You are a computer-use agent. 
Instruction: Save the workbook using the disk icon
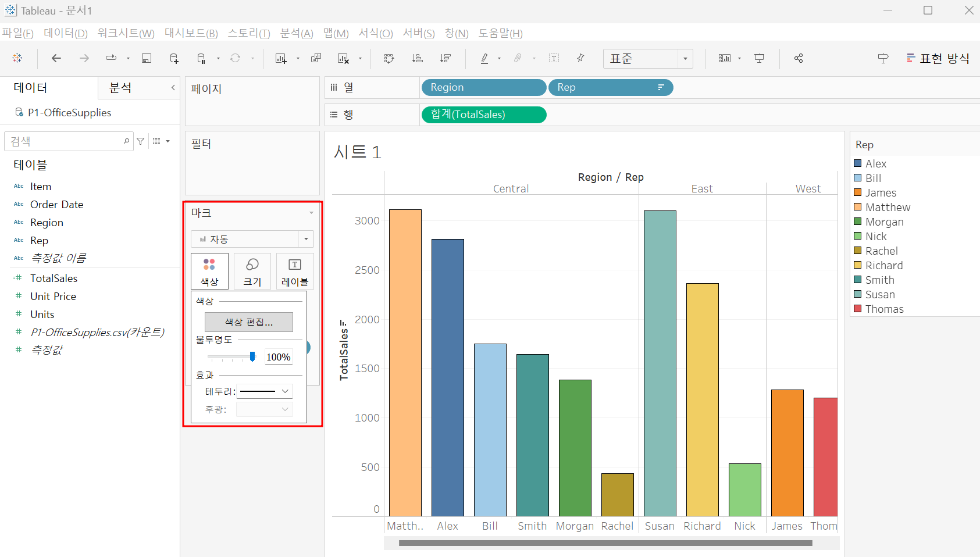(147, 58)
